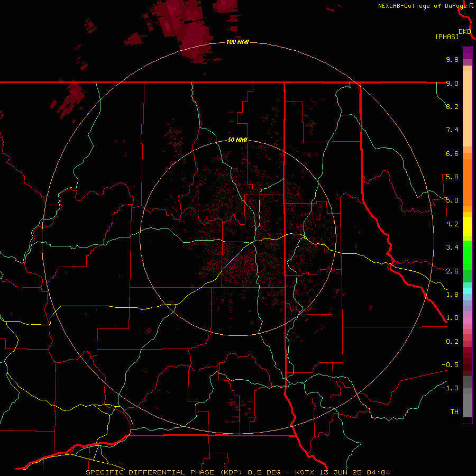Click the yellow segment of the color bar

467,226
